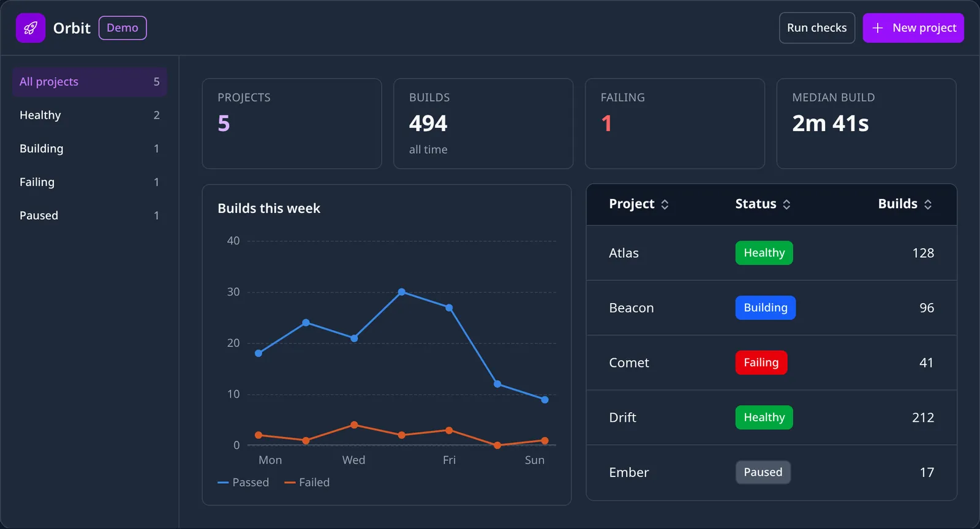980x529 pixels.
Task: Sort table by Project column arrows
Action: 665,204
